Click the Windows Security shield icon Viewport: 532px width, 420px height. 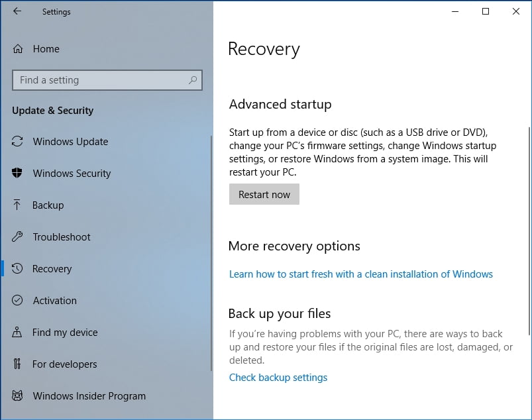coord(18,174)
